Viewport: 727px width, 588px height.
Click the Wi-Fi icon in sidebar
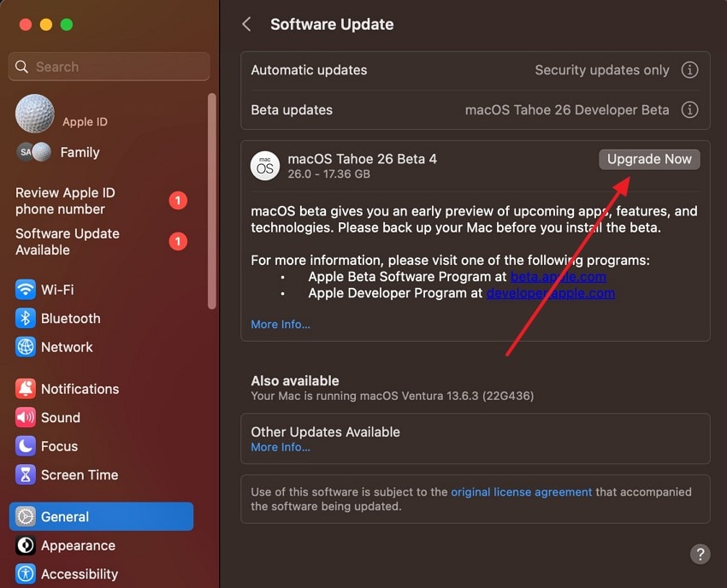click(x=25, y=290)
